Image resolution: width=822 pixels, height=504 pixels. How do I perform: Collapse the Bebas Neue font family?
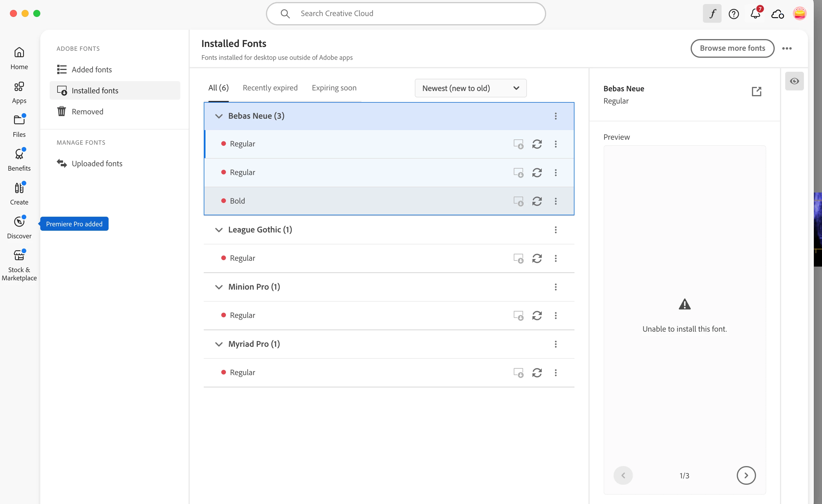click(219, 116)
